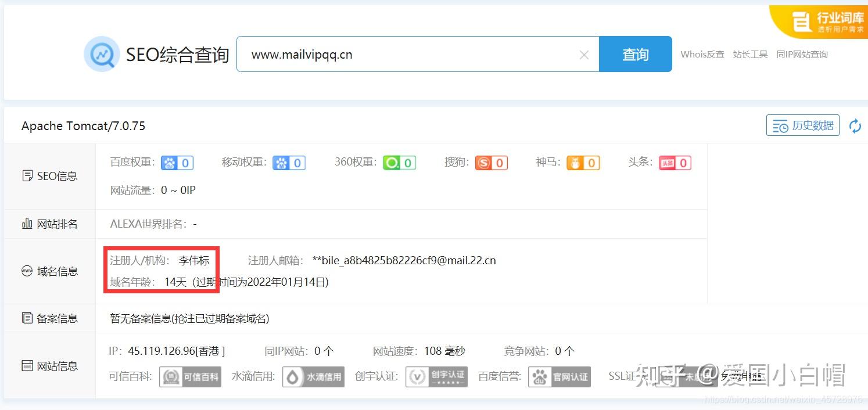This screenshot has height=410, width=868.
Task: Open 历史数据 history button
Action: pyautogui.click(x=803, y=125)
